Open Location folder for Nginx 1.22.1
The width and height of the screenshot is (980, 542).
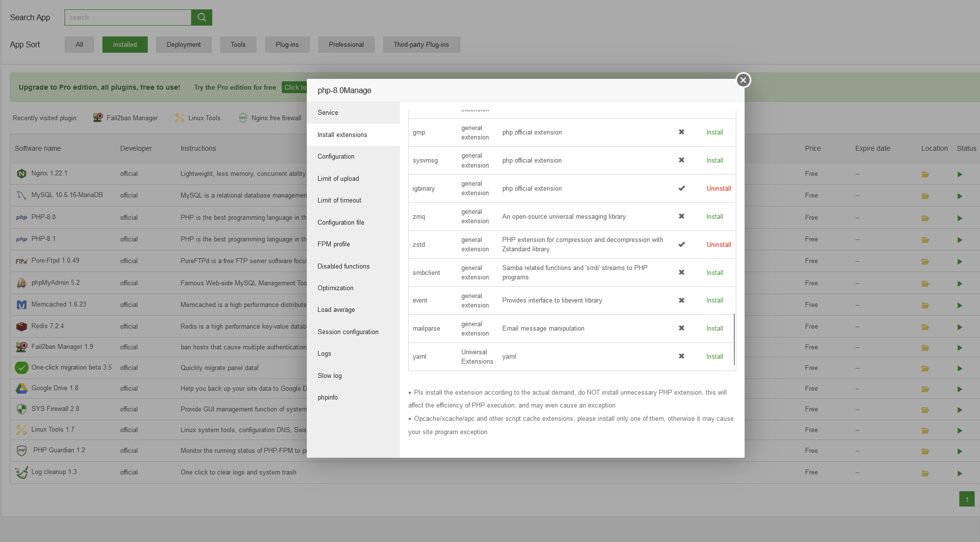pos(925,174)
